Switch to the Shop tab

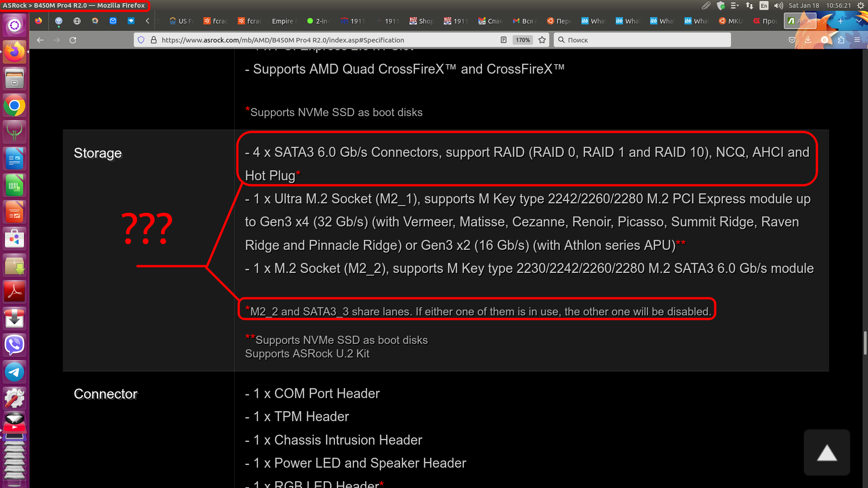click(421, 21)
